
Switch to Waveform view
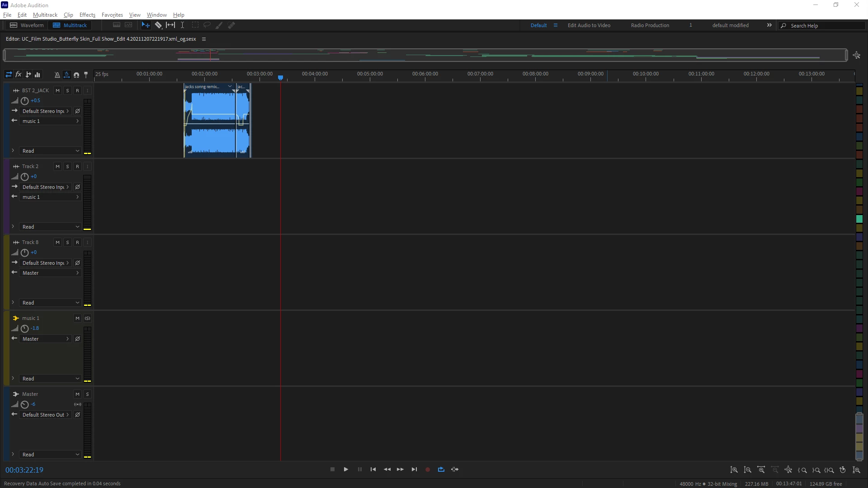27,25
